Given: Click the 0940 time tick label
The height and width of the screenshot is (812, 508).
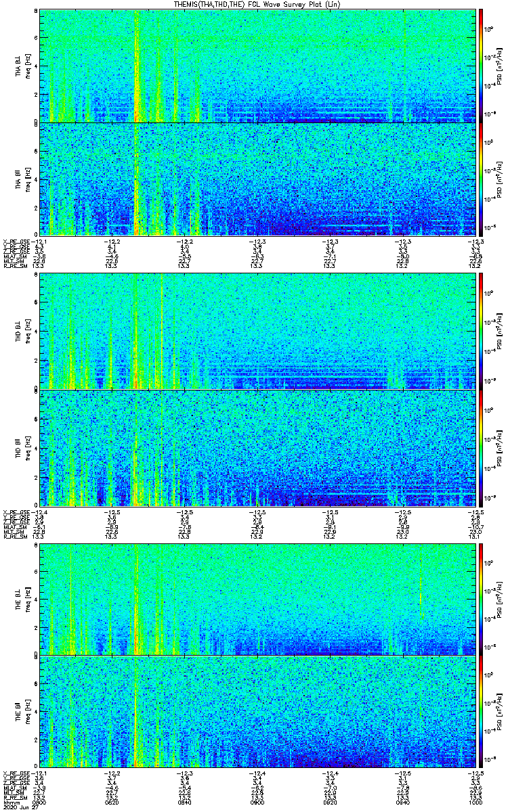Looking at the screenshot, I should [x=402, y=802].
